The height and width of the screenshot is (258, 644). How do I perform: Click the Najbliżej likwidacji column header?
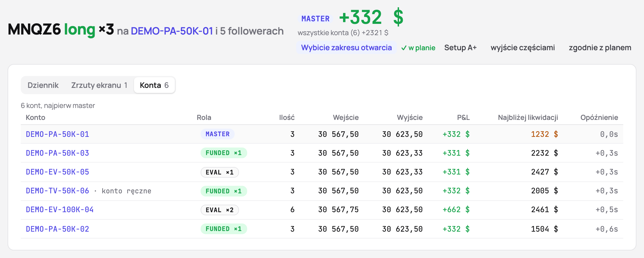[528, 117]
